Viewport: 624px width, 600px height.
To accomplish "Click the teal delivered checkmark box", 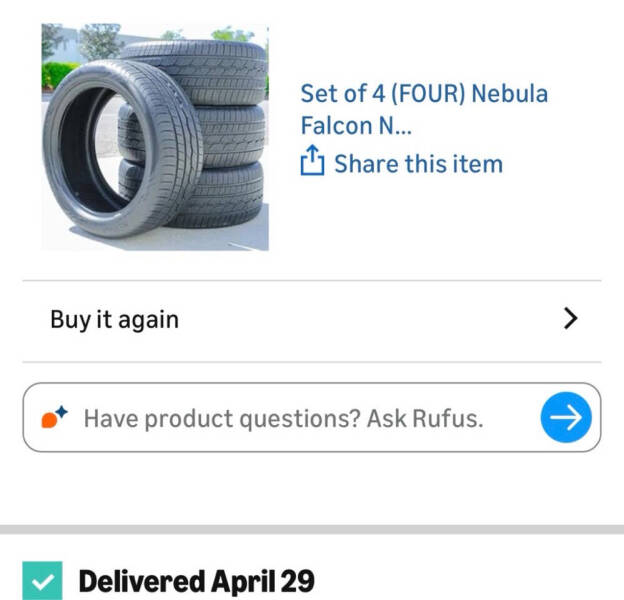I will point(42,581).
